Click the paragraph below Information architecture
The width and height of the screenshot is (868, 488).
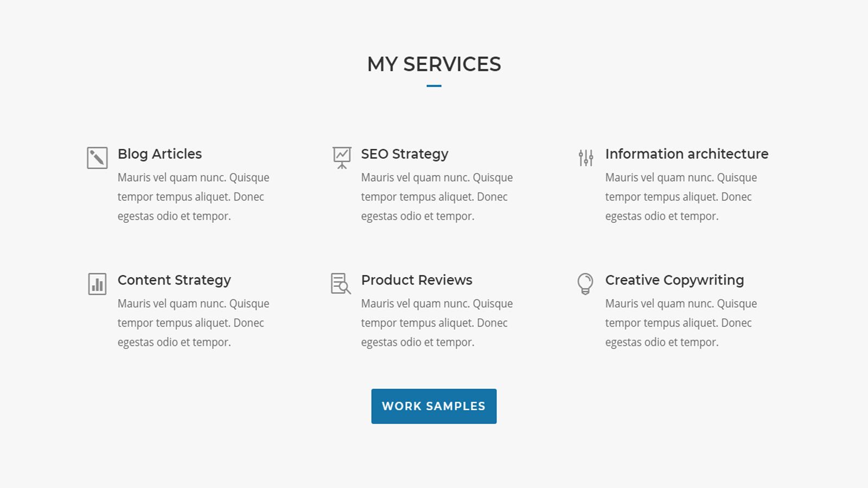pos(681,197)
